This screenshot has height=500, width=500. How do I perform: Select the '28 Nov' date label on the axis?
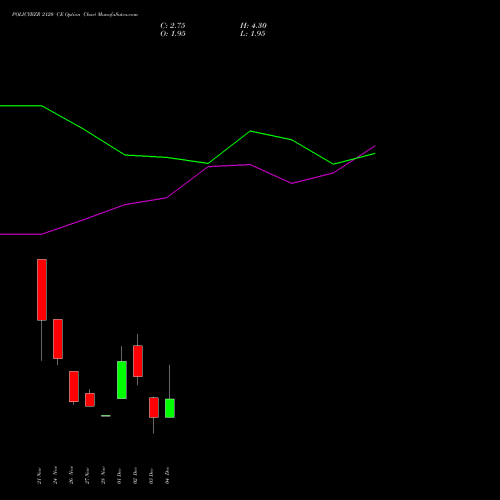pyautogui.click(x=103, y=476)
